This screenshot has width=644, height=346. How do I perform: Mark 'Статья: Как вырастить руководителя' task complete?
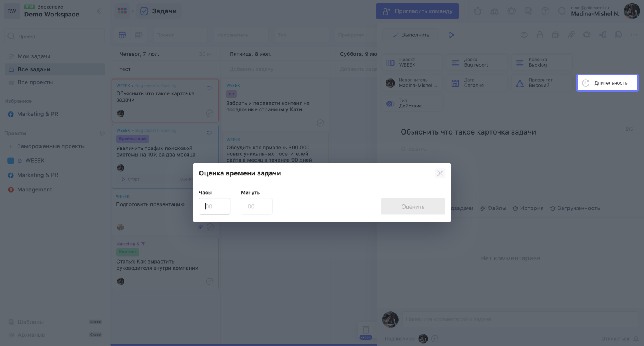click(x=210, y=281)
